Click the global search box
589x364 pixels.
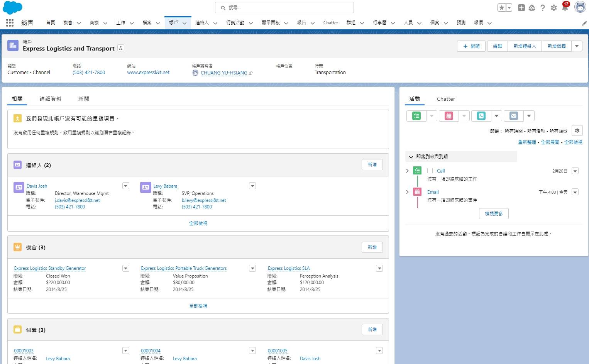(x=284, y=8)
